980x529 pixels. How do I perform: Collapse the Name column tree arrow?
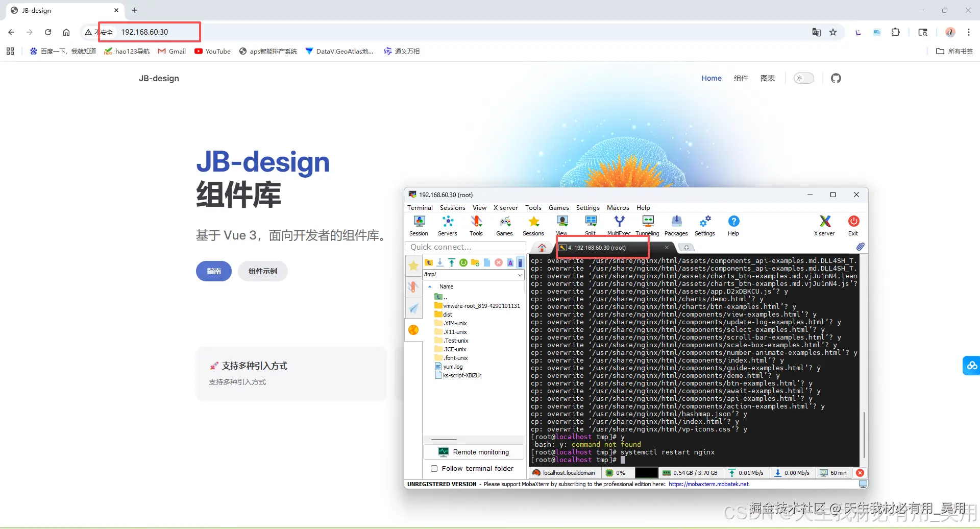[429, 286]
